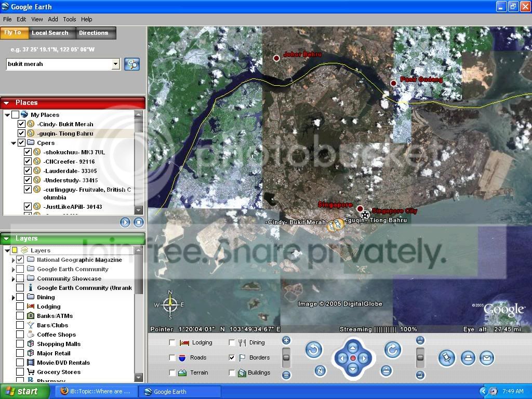The image size is (532, 399).
Task: Open the Help menu
Action: tap(87, 19)
